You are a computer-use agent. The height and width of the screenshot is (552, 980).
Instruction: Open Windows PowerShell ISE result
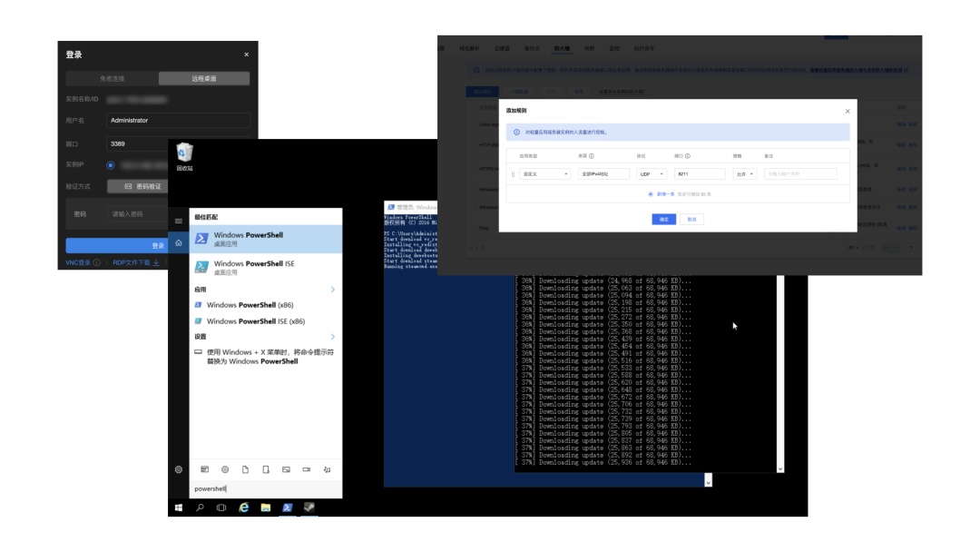(x=266, y=268)
